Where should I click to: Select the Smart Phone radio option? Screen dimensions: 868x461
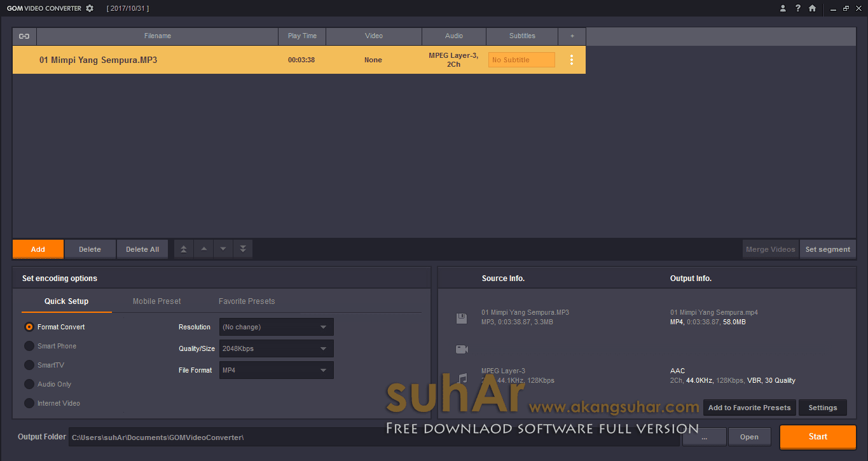click(29, 346)
